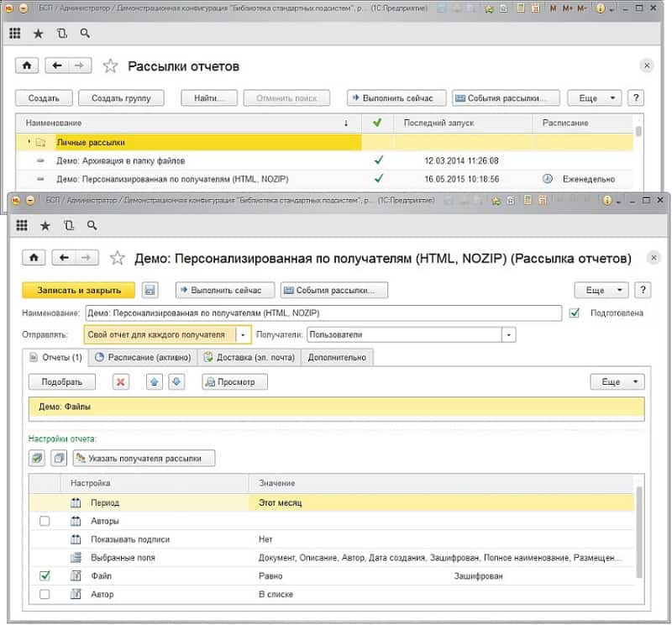Image resolution: width=672 pixels, height=625 pixels.
Task: Add the Демо mailing form to favorites with the outline star
Action: (x=117, y=258)
